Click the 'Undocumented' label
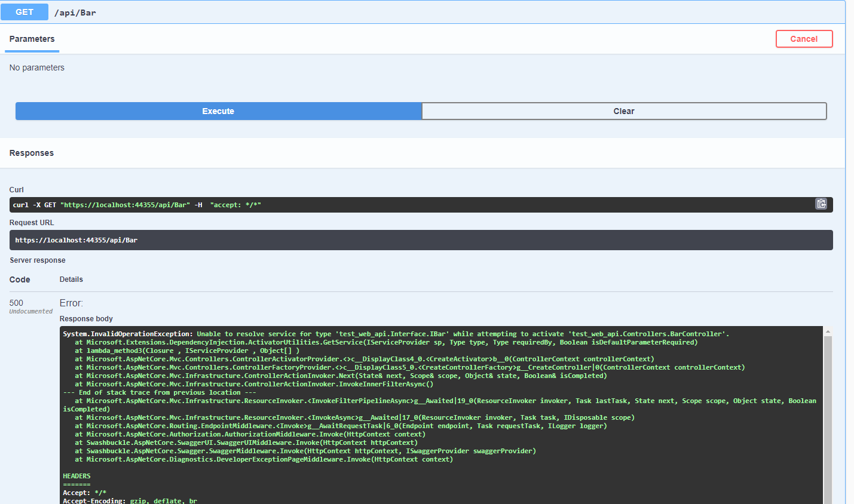This screenshot has height=504, width=854. click(31, 311)
